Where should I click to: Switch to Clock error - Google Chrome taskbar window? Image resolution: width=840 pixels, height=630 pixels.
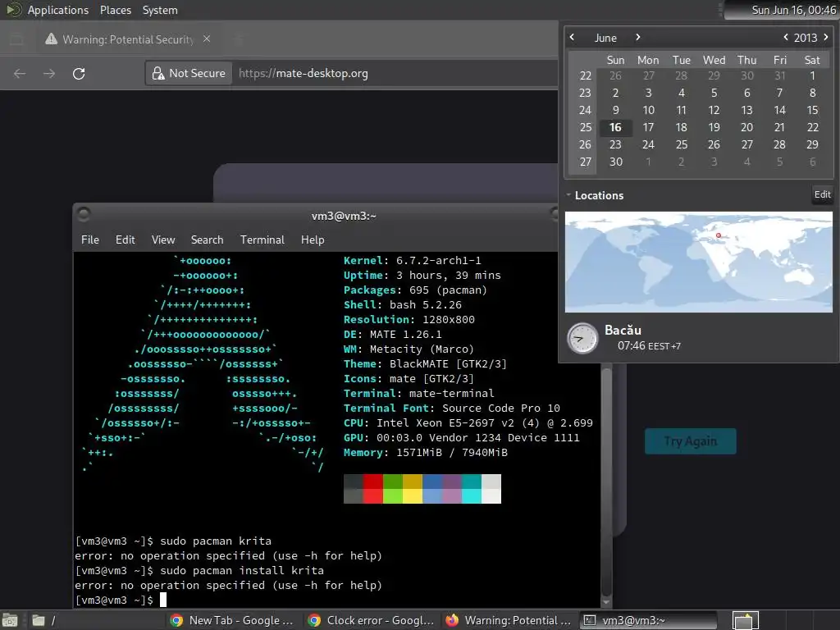tap(371, 620)
